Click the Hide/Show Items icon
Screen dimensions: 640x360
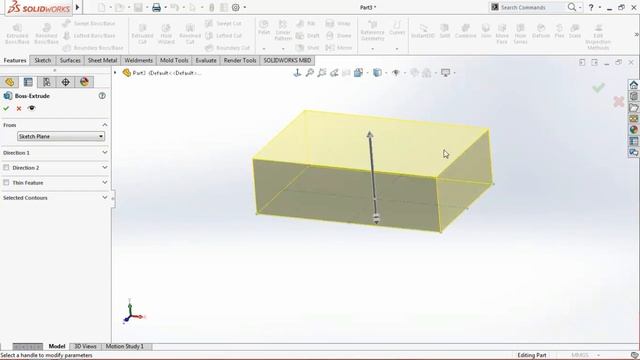[x=396, y=73]
